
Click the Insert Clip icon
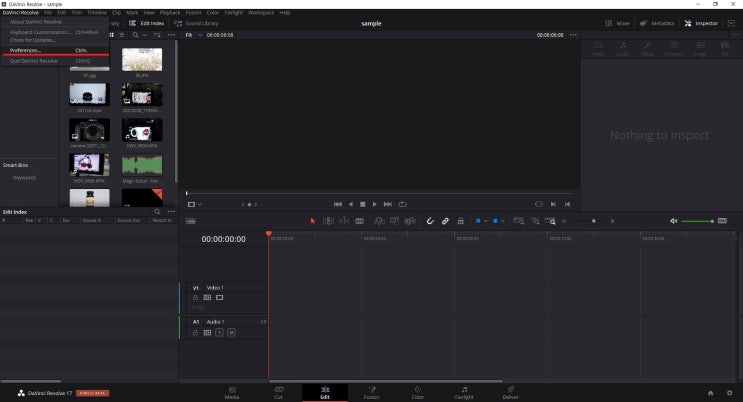tap(379, 221)
